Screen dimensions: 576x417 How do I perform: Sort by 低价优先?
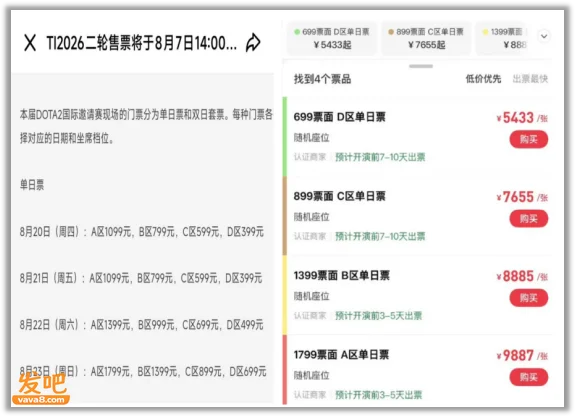483,79
